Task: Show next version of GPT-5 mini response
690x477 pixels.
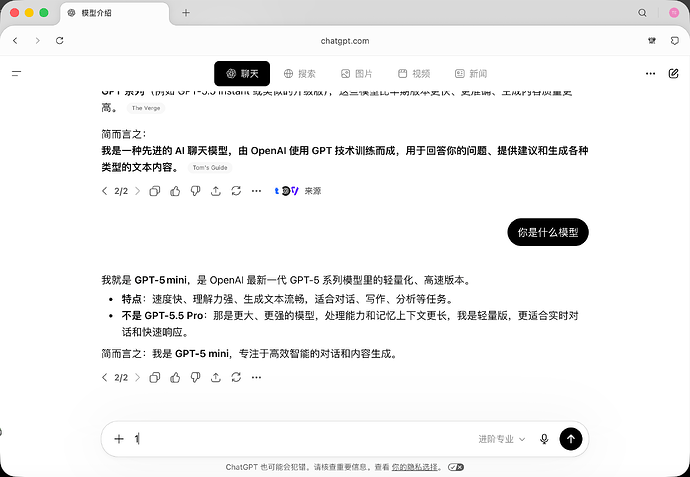Action: pyautogui.click(x=137, y=378)
